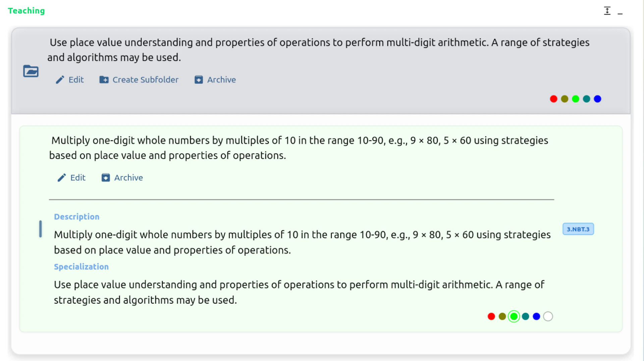The height and width of the screenshot is (361, 644).
Task: Click the Create Subfolder icon
Action: click(x=104, y=80)
